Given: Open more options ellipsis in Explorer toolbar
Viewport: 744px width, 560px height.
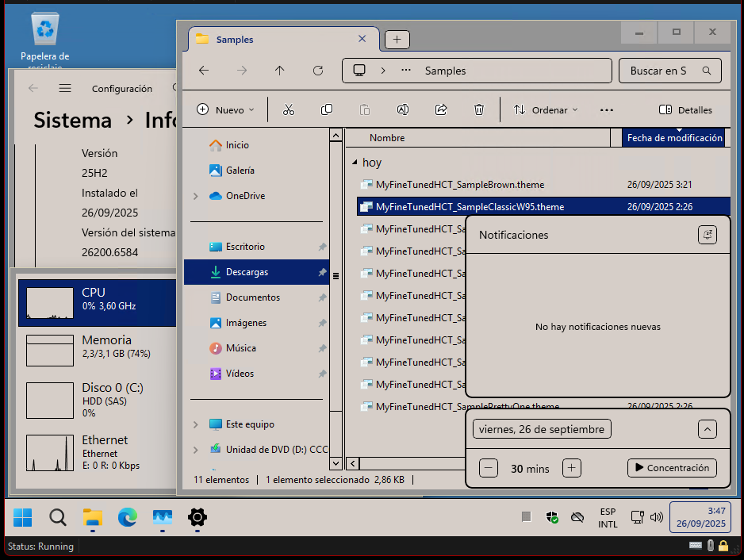Looking at the screenshot, I should (607, 110).
